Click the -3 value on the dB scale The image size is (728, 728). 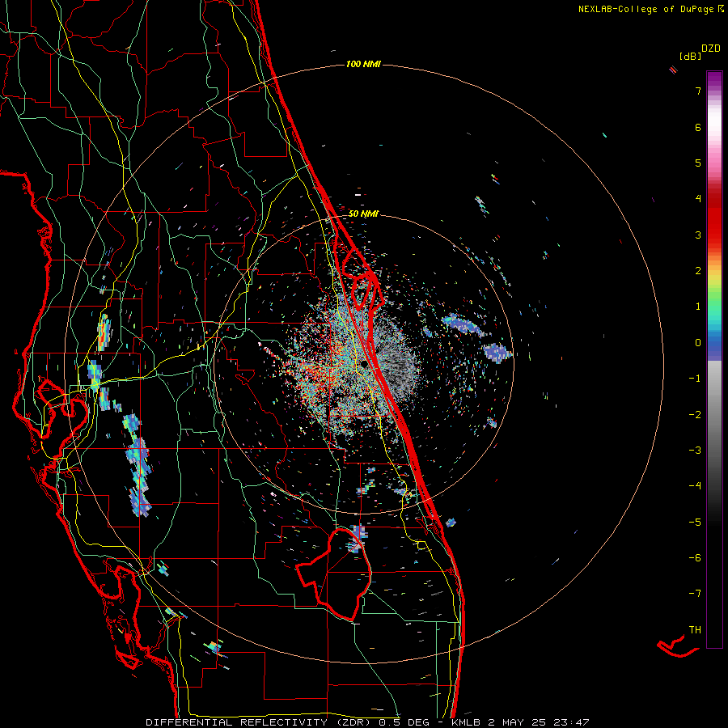tap(695, 451)
